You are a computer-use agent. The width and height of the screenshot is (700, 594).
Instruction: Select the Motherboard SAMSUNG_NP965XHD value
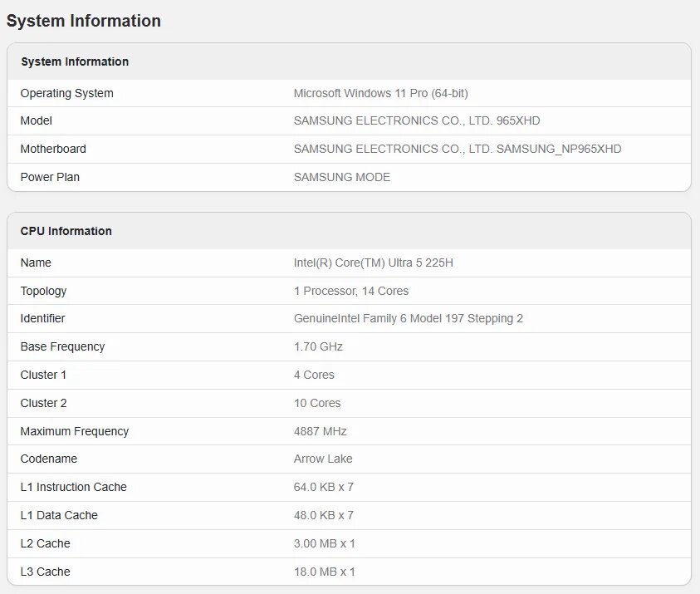coord(458,149)
